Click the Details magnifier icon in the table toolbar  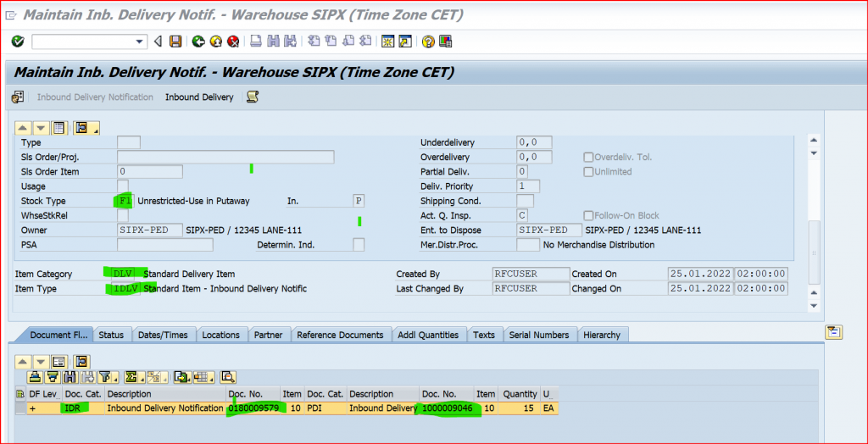point(228,378)
